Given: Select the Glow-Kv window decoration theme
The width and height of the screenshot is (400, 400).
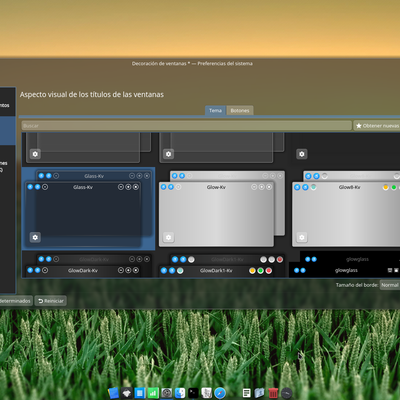Looking at the screenshot, I should coord(222,209).
